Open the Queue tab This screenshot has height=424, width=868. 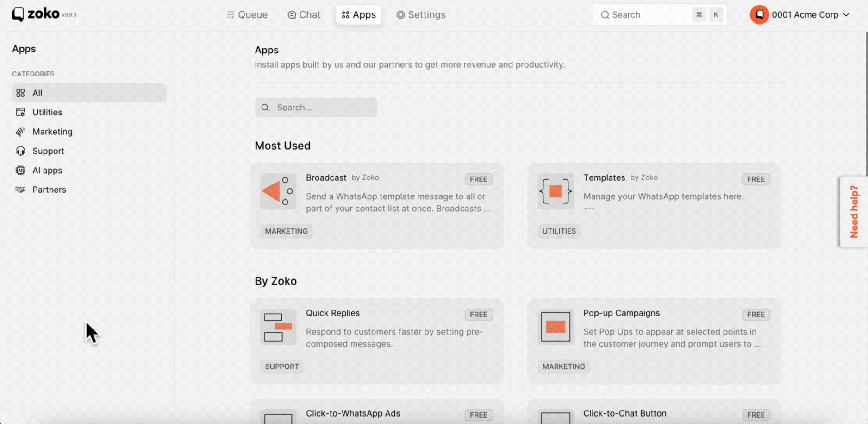pos(247,15)
